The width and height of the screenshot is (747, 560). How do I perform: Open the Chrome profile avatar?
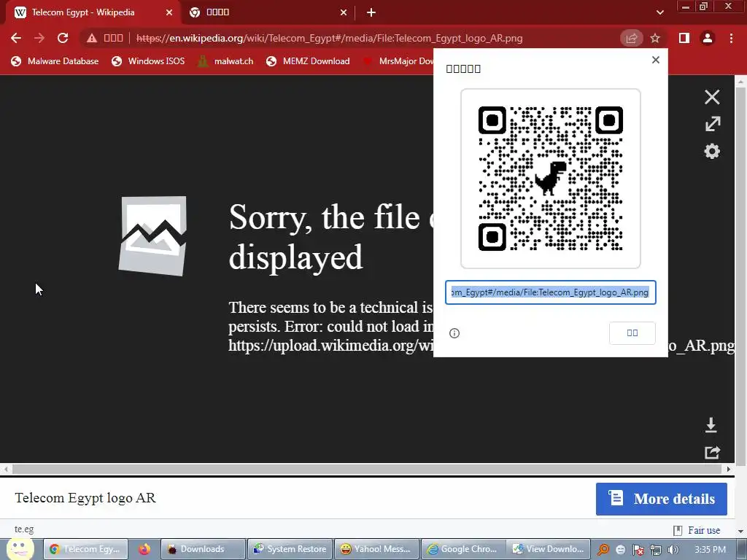tap(708, 38)
